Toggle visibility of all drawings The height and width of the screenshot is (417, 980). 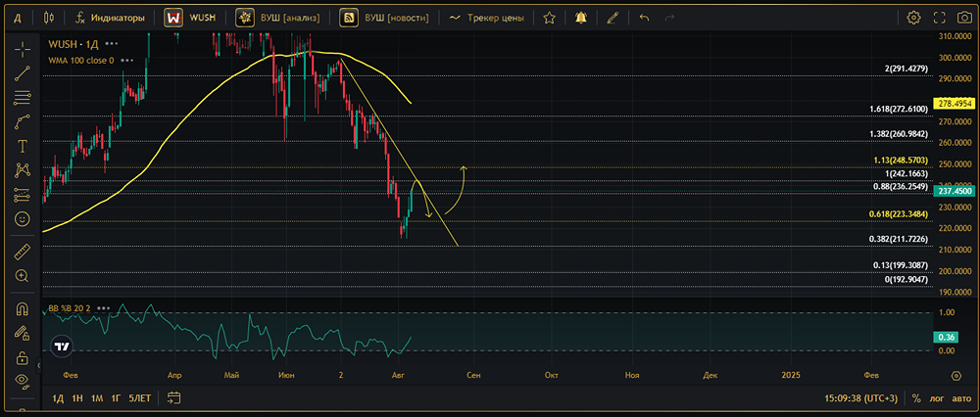click(x=22, y=380)
